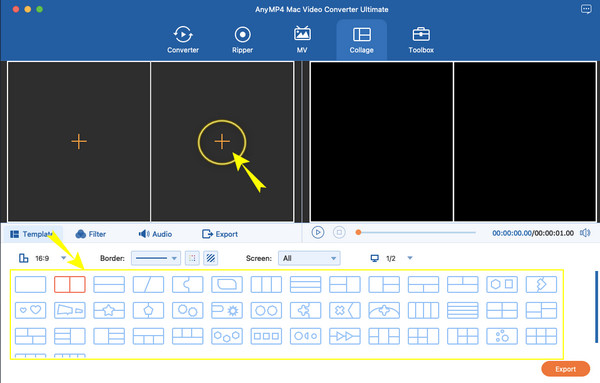Select the three scattered dots template
The width and height of the screenshot is (600, 383).
502,336
